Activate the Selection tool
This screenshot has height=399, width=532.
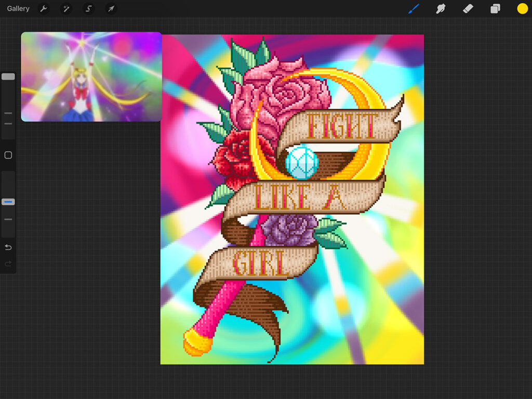88,8
